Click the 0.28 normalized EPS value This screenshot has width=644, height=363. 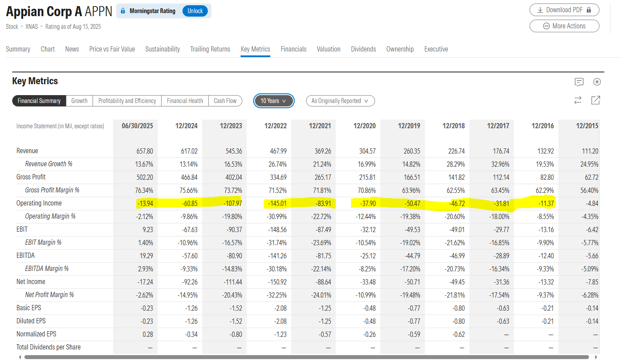148,334
